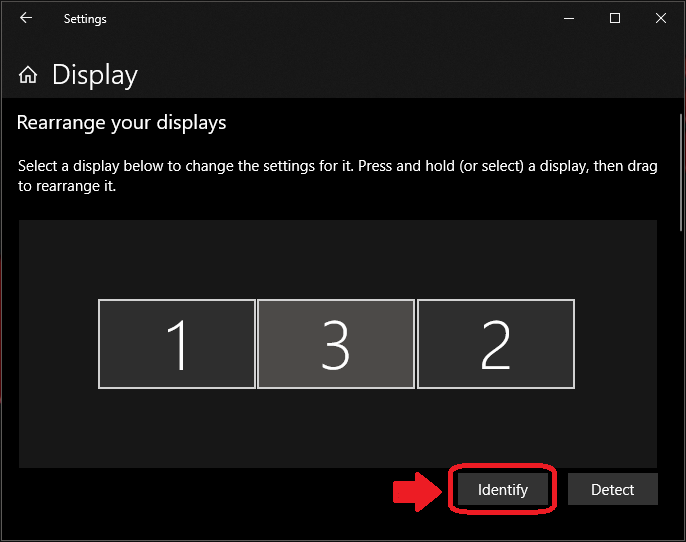The height and width of the screenshot is (542, 686).
Task: Maximize the Settings window
Action: pos(615,18)
